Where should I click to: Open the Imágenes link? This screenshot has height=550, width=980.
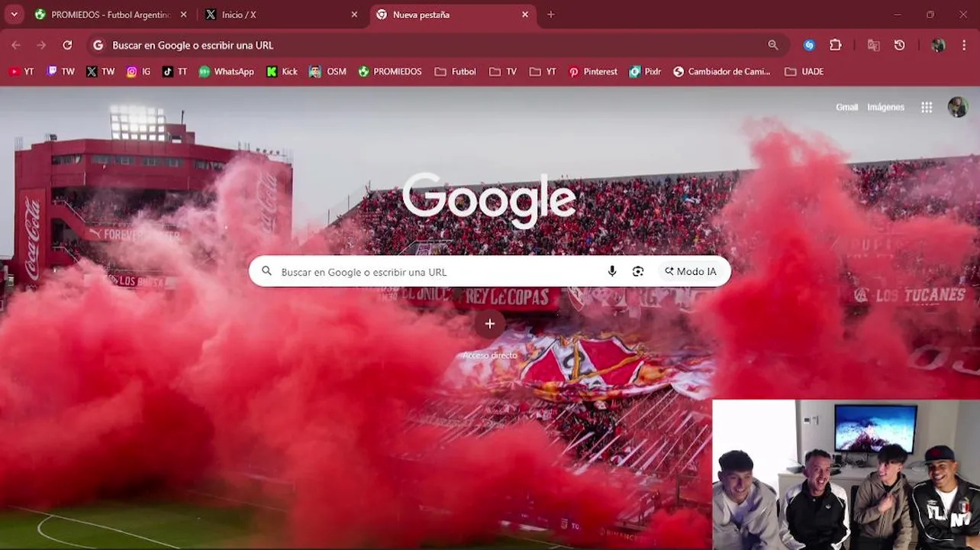click(885, 108)
